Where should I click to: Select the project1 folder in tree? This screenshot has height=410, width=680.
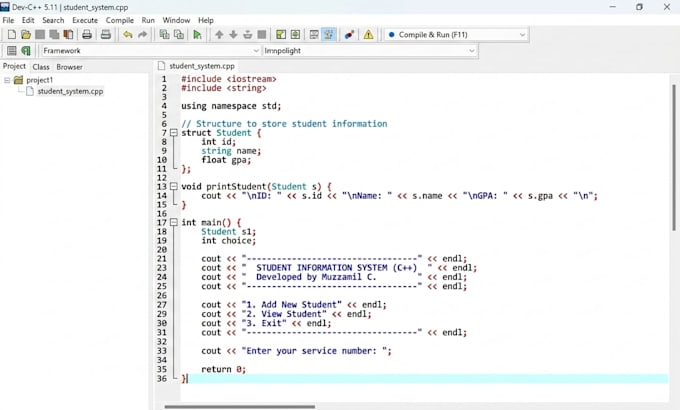[39, 80]
